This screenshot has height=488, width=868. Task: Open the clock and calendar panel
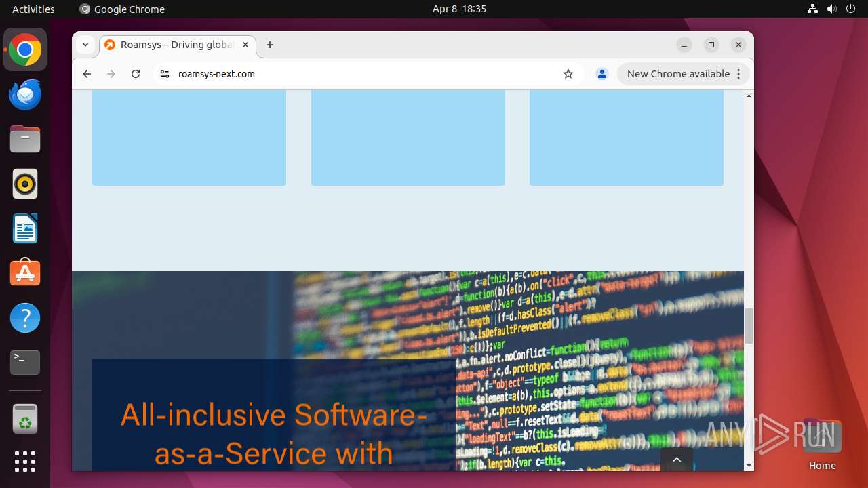click(x=459, y=9)
